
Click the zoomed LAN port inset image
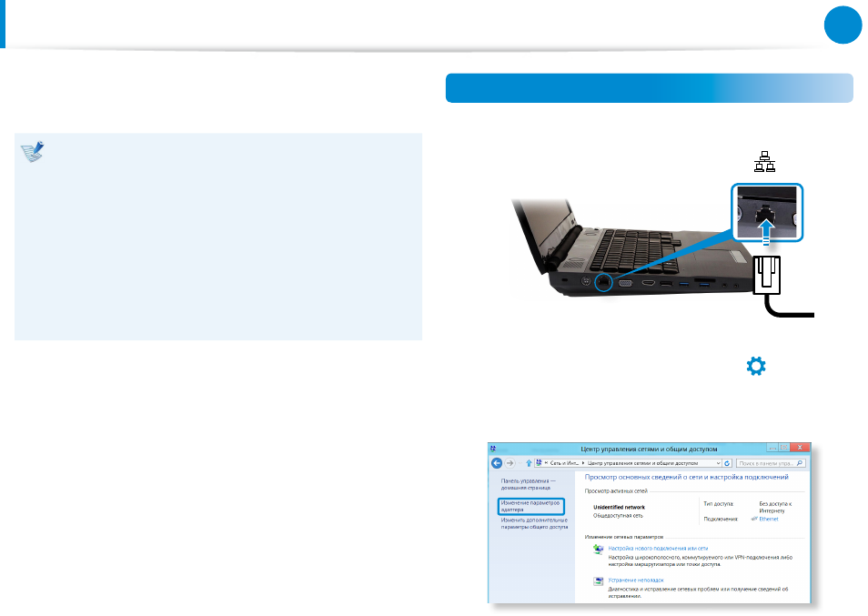pos(767,213)
